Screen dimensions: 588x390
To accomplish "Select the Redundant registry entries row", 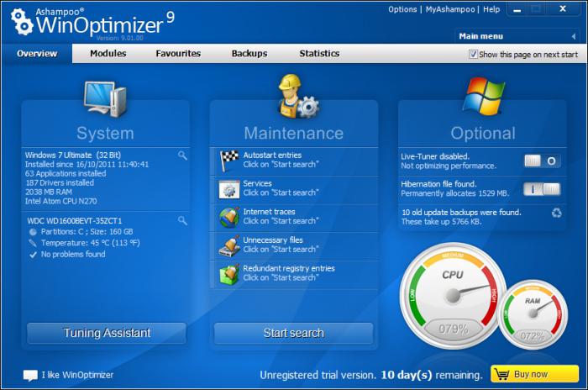I will point(294,275).
